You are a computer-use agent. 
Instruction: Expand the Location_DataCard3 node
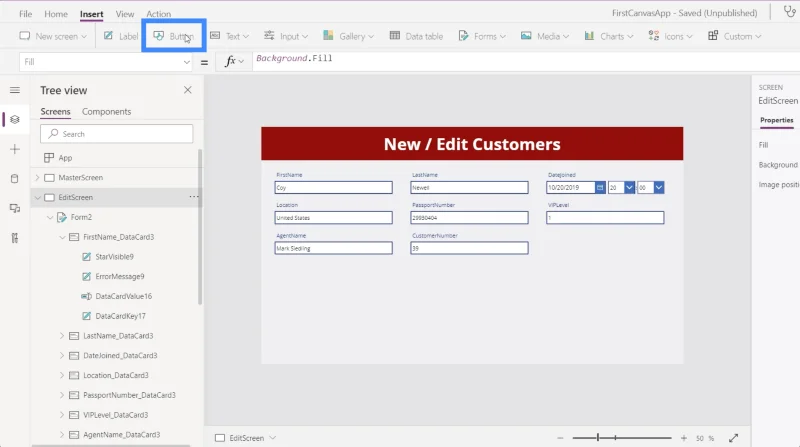[x=62, y=376]
